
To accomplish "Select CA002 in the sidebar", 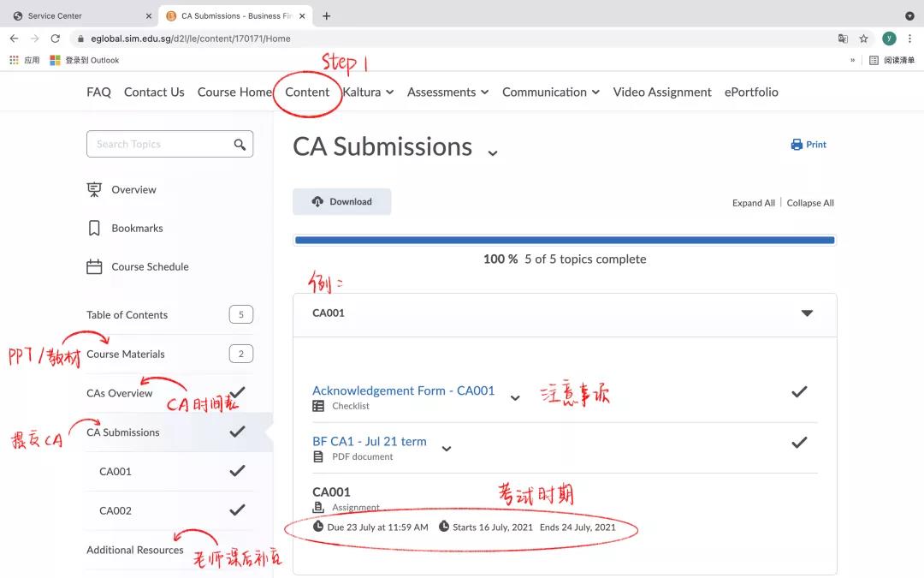I will (x=115, y=511).
